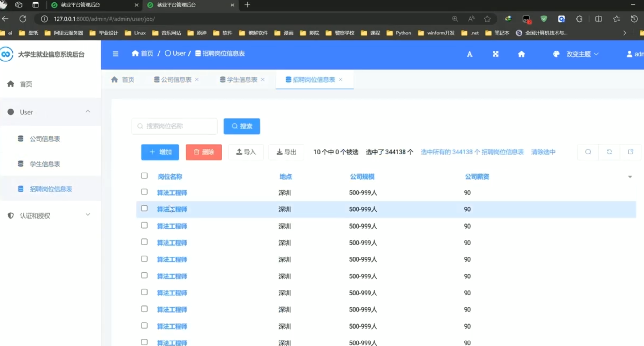This screenshot has width=644, height=346.
Task: Click the refresh icon above the table
Action: 609,152
